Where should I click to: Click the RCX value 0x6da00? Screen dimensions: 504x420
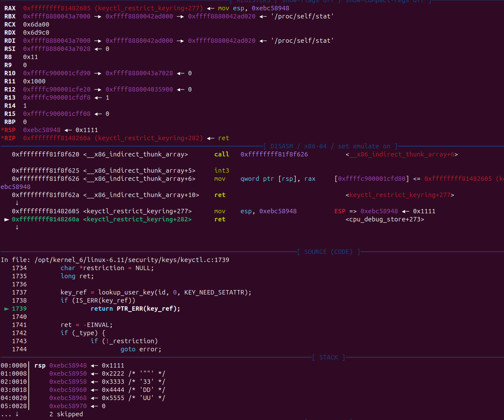[36, 24]
